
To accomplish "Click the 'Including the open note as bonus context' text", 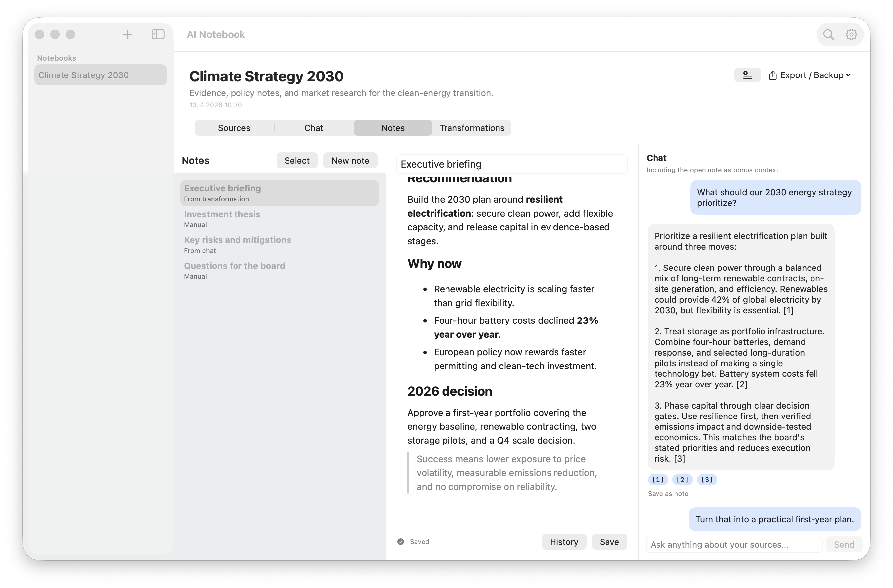I will click(x=712, y=170).
